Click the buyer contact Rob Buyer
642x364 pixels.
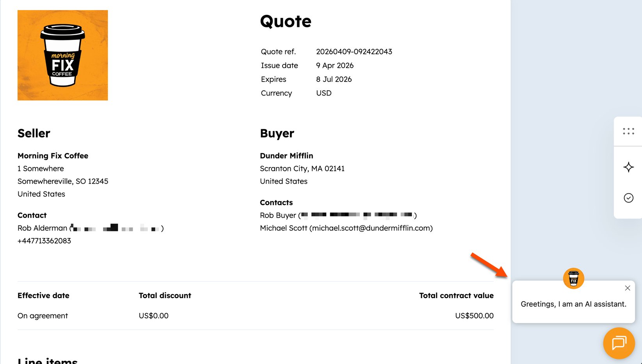coord(278,215)
